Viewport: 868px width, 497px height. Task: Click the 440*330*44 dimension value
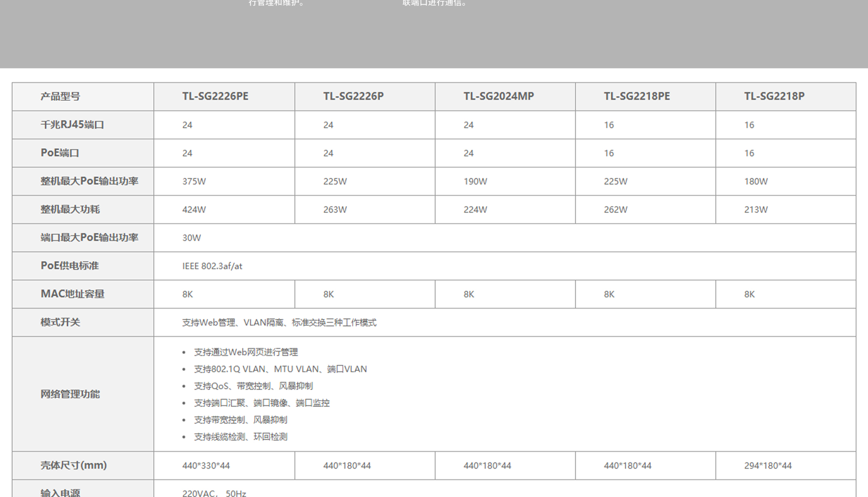click(206, 466)
